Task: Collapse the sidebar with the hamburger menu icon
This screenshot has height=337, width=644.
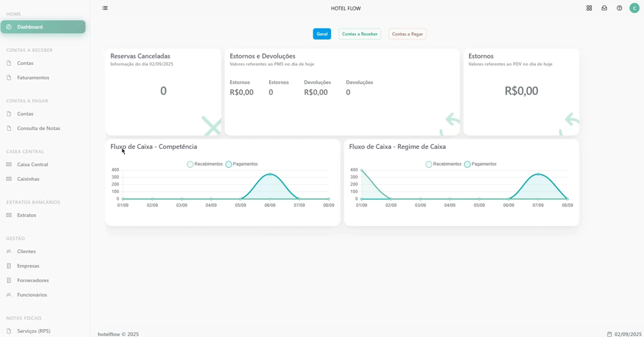Action: tap(105, 8)
